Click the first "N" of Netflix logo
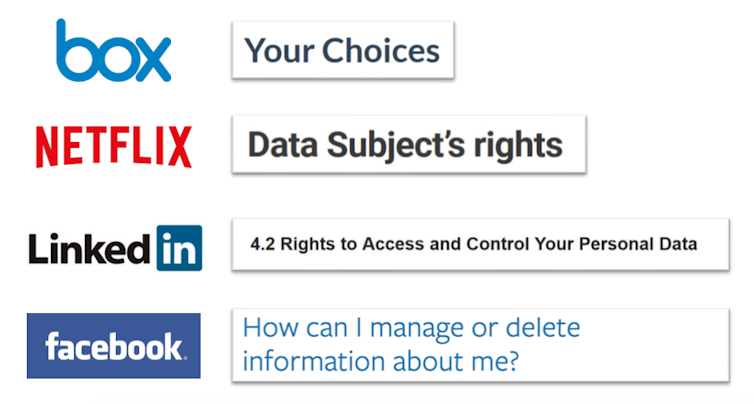Image resolution: width=754 pixels, height=404 pixels. [x=46, y=147]
